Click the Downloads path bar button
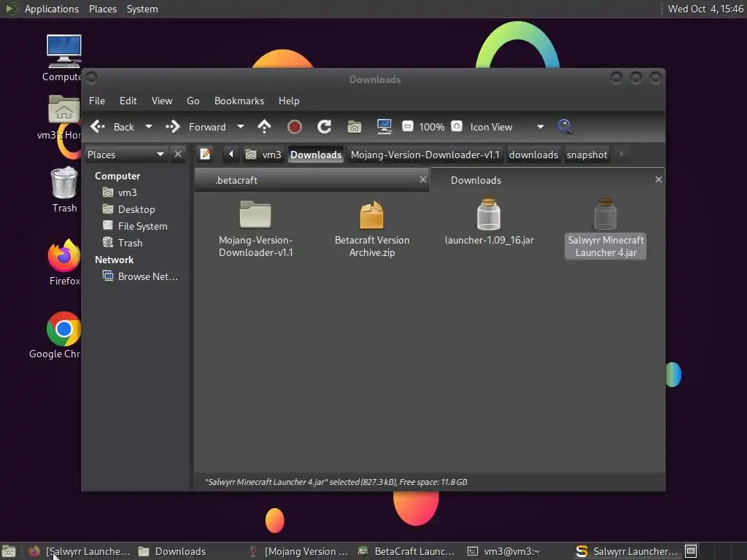 [316, 155]
